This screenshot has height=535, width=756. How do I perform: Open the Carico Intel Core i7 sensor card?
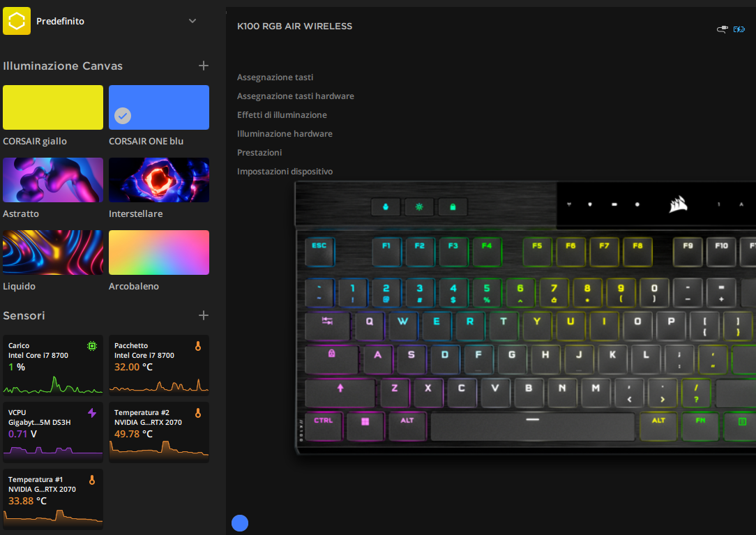tap(53, 366)
